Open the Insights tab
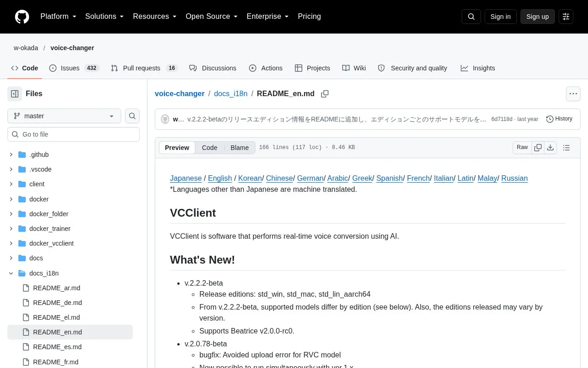 pos(478,68)
